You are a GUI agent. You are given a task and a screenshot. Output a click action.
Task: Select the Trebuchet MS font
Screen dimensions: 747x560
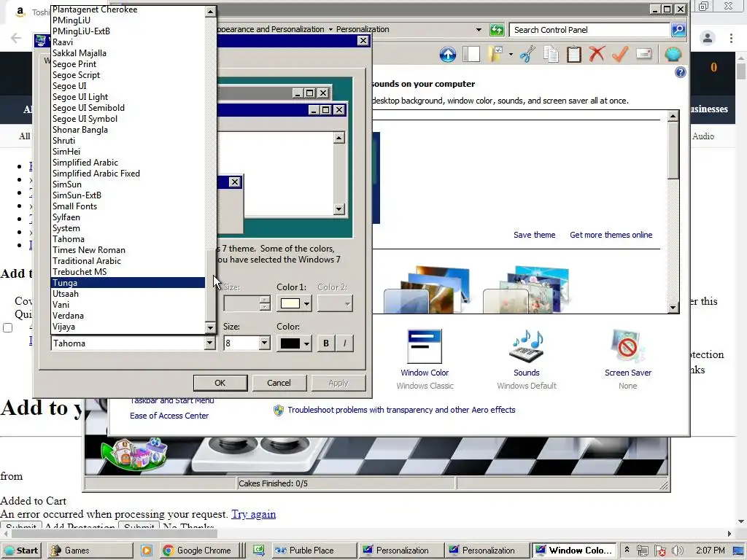coord(128,272)
